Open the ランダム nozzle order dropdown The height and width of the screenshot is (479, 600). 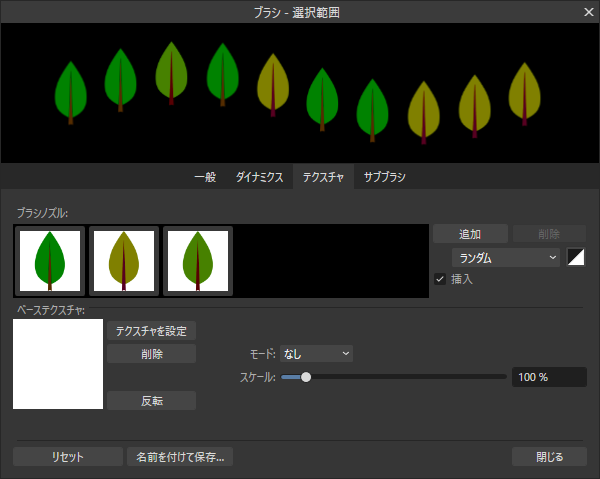[x=506, y=257]
